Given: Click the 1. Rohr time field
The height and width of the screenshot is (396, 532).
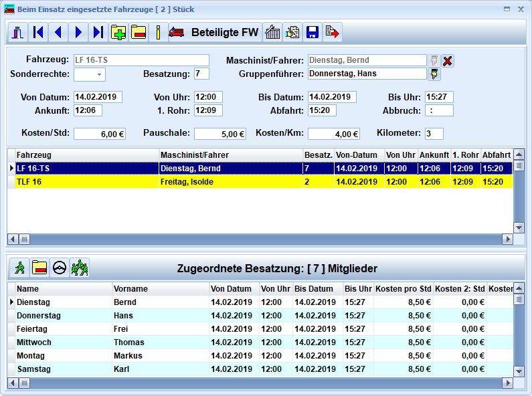Looking at the screenshot, I should tap(208, 110).
